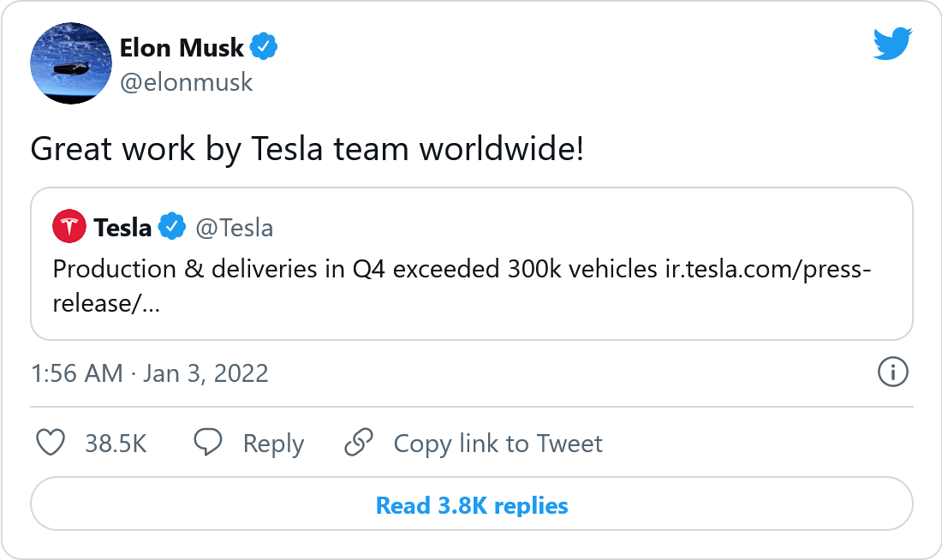Click Elon Musk's verified badge
Viewport: 942px width, 560px height.
tap(265, 46)
